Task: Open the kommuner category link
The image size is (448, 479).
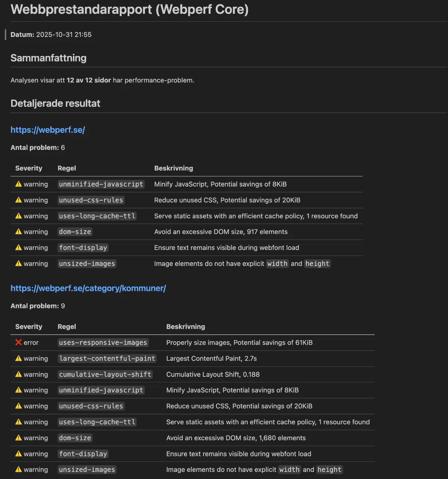Action: click(x=88, y=288)
